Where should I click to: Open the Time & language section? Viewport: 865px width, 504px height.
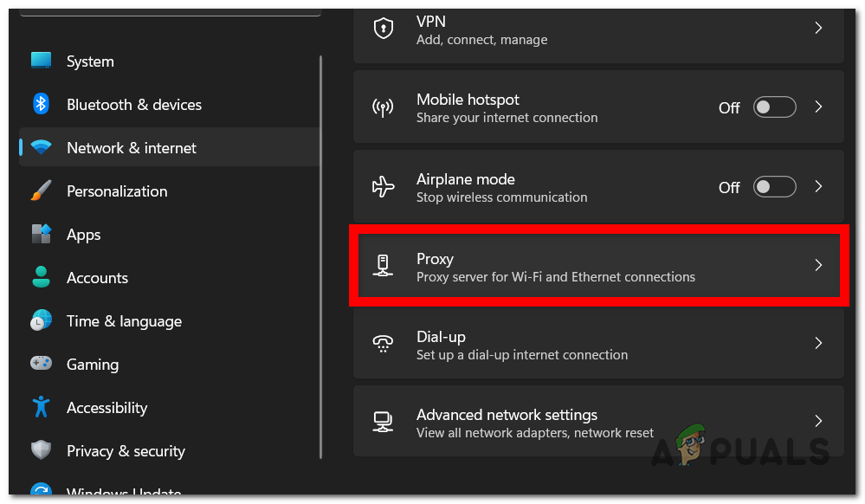[x=124, y=321]
